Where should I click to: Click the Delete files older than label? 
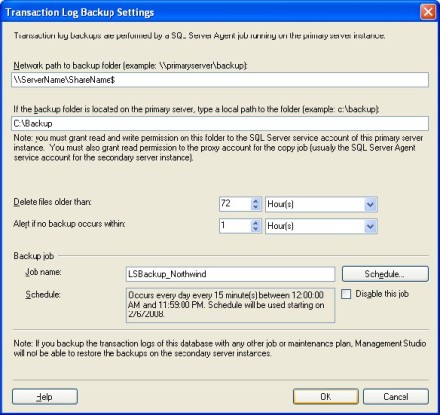coord(52,202)
